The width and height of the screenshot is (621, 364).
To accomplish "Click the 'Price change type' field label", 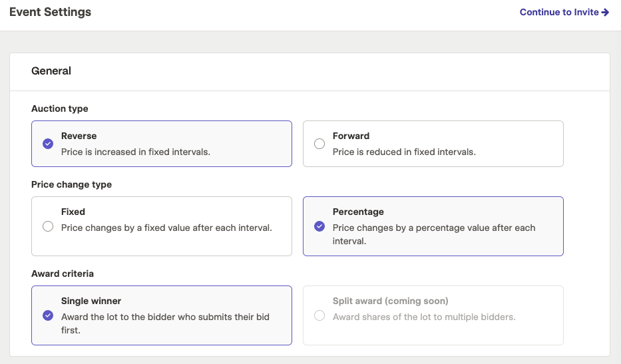I will point(71,184).
